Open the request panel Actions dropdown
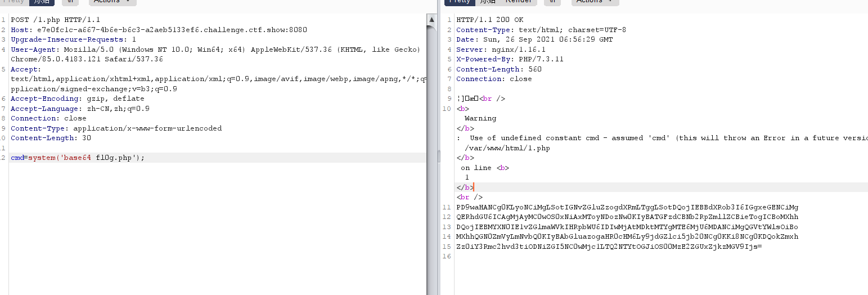Image resolution: width=868 pixels, height=295 pixels. (113, 2)
